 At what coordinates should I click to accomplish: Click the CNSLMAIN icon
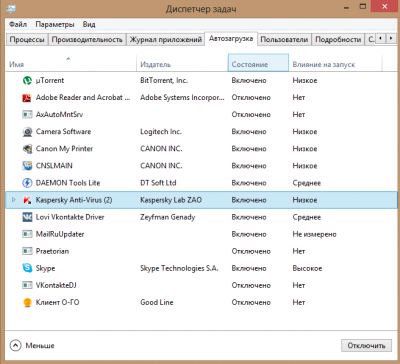pyautogui.click(x=27, y=166)
